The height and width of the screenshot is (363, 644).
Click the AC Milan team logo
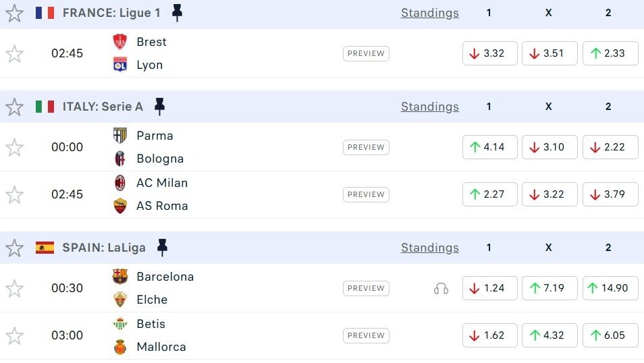coord(120,183)
